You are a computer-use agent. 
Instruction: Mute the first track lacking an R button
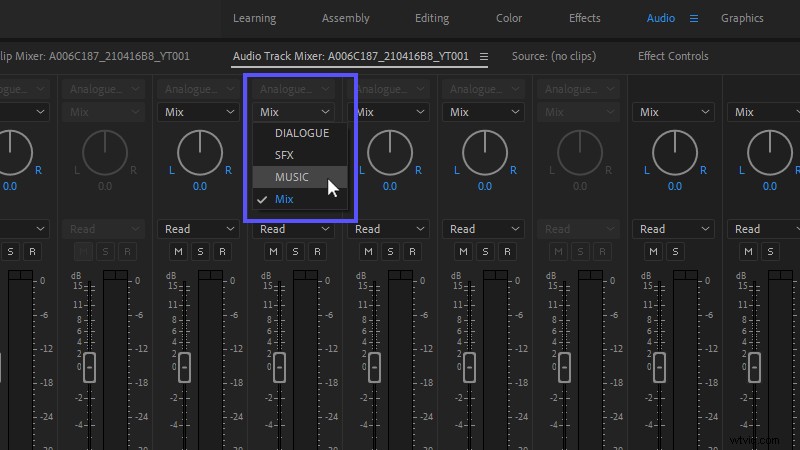(x=654, y=252)
